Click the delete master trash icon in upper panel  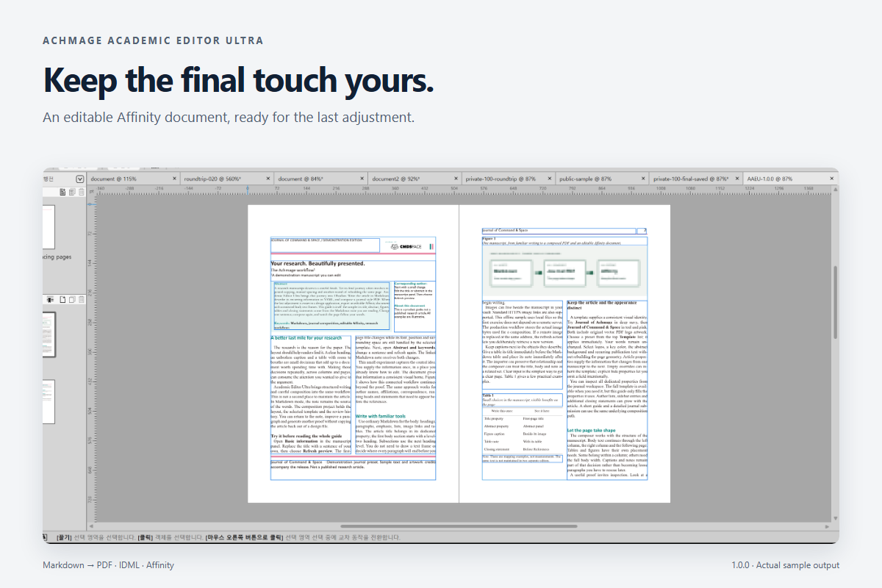click(81, 192)
